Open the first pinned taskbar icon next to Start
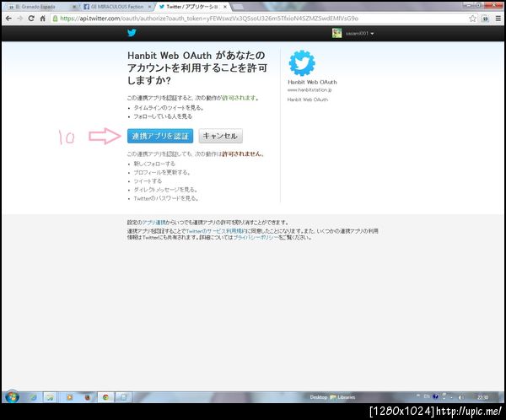 point(33,397)
